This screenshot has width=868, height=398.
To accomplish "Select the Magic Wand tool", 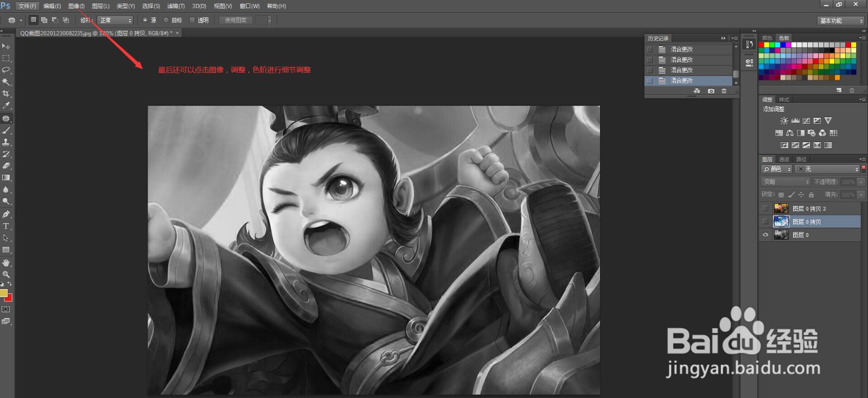I will click(x=6, y=82).
